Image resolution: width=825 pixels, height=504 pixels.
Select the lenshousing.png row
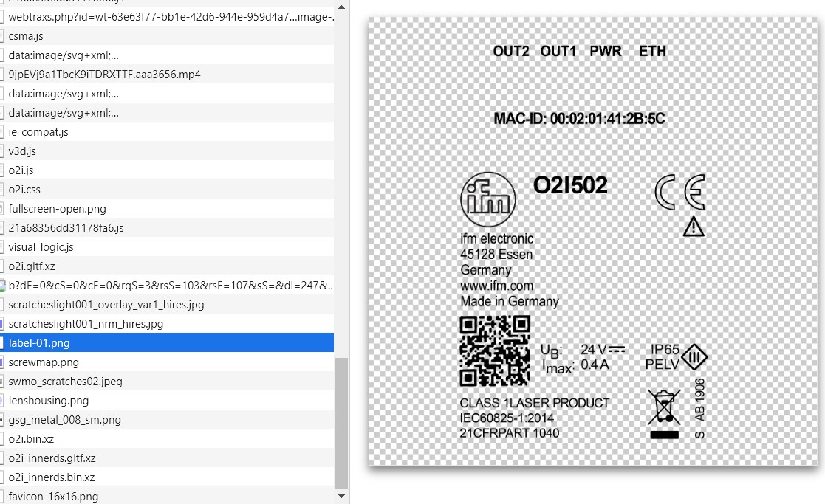(x=167, y=401)
